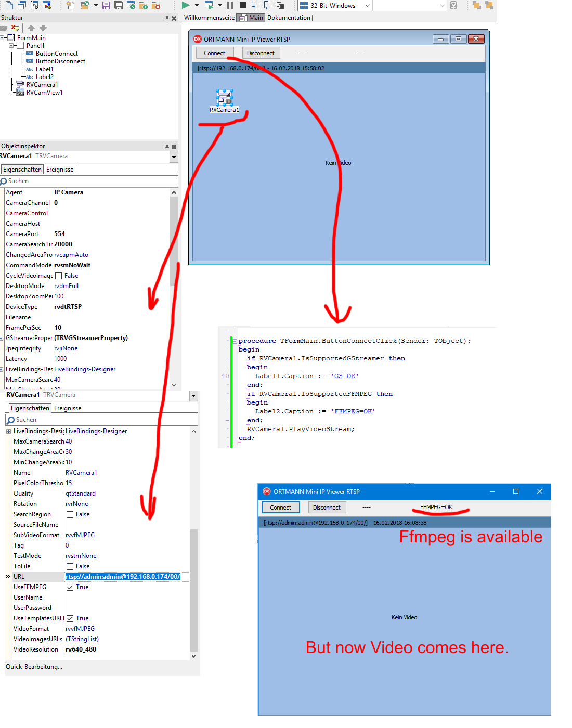
Task: Click the upper Objektinspektor Suchen search field
Action: pyautogui.click(x=89, y=181)
